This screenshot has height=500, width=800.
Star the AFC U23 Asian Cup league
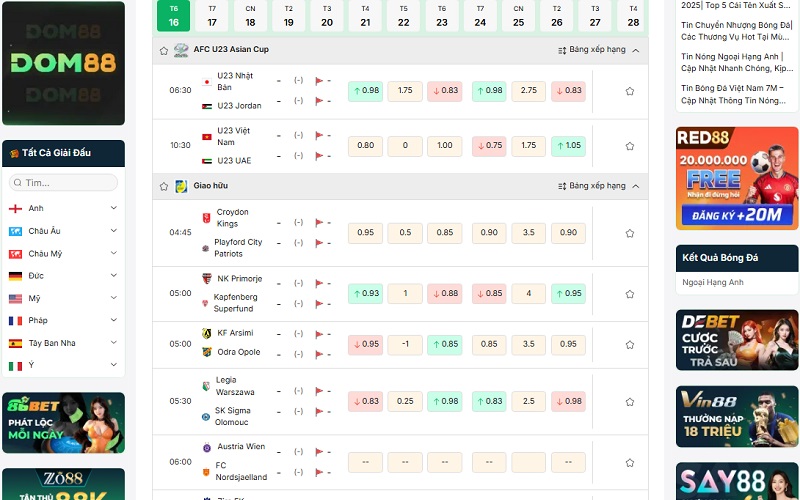[x=164, y=50]
